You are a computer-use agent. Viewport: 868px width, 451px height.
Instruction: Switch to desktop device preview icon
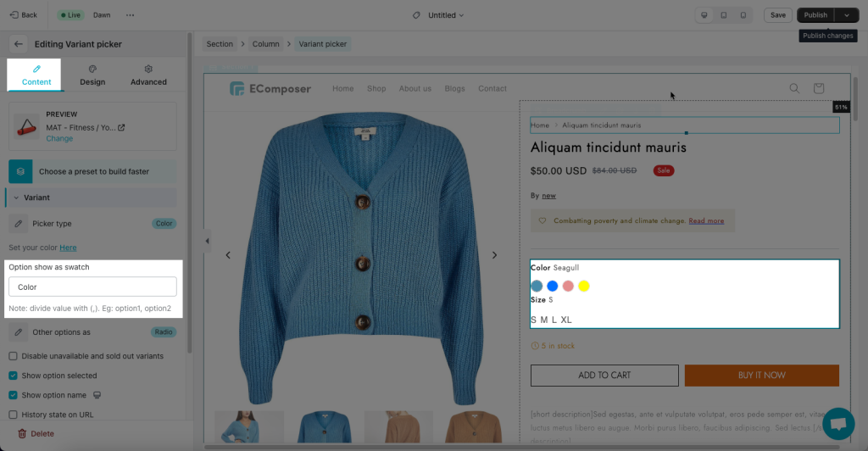pos(704,15)
